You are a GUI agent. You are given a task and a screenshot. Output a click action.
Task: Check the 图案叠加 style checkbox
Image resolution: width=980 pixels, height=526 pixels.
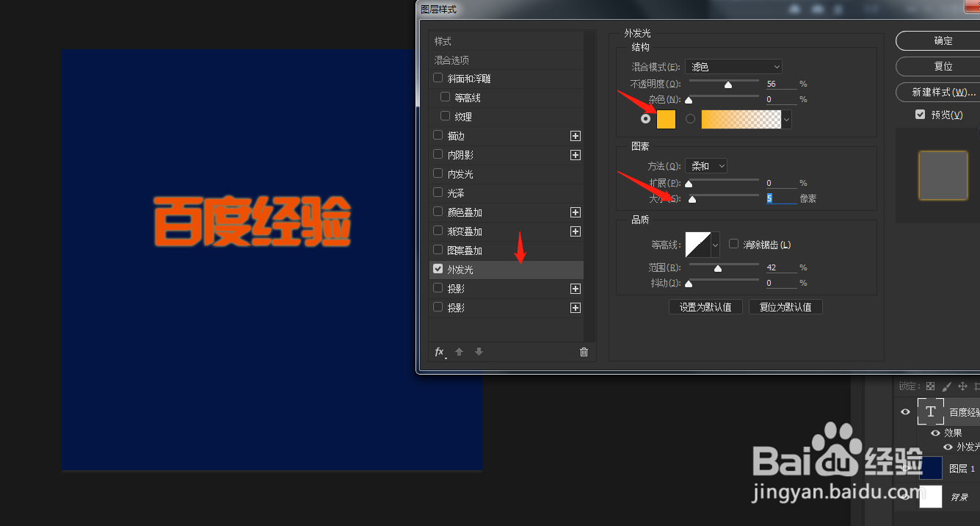[x=438, y=250]
